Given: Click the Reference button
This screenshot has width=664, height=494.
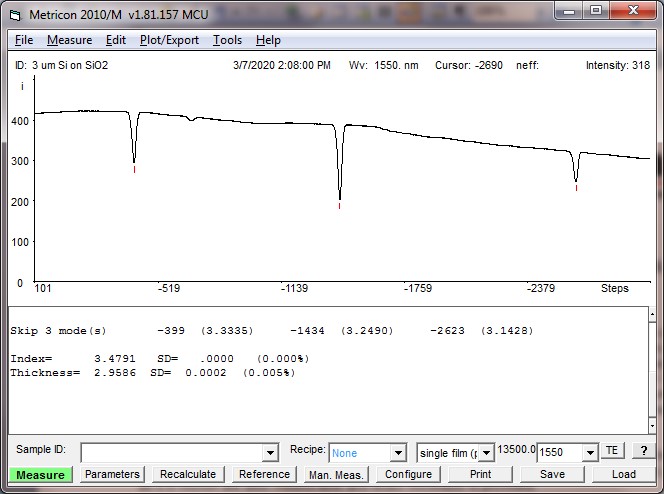Looking at the screenshot, I should (x=264, y=474).
